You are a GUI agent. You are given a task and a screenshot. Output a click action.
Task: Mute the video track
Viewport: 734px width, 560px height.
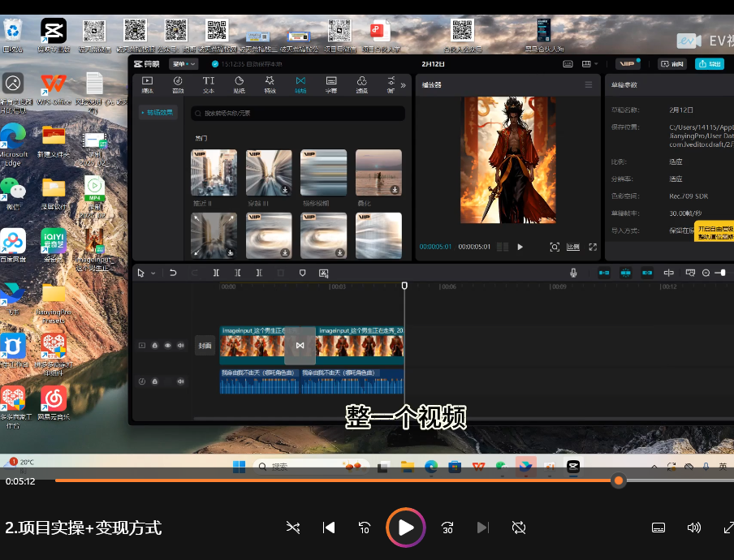point(181,345)
